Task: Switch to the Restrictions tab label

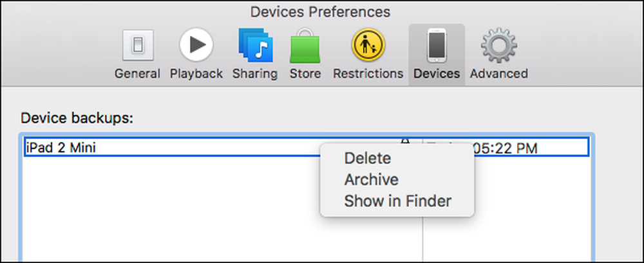Action: (x=368, y=74)
